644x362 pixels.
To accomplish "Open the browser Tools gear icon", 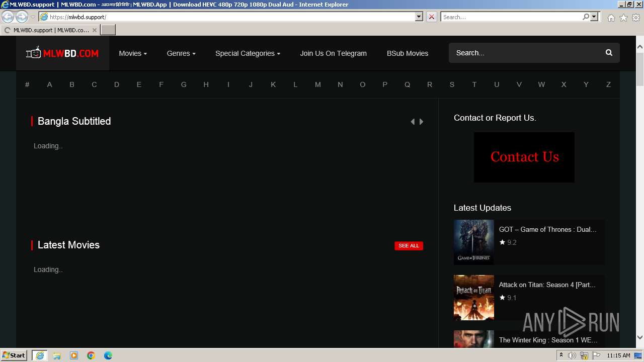I will (x=636, y=18).
